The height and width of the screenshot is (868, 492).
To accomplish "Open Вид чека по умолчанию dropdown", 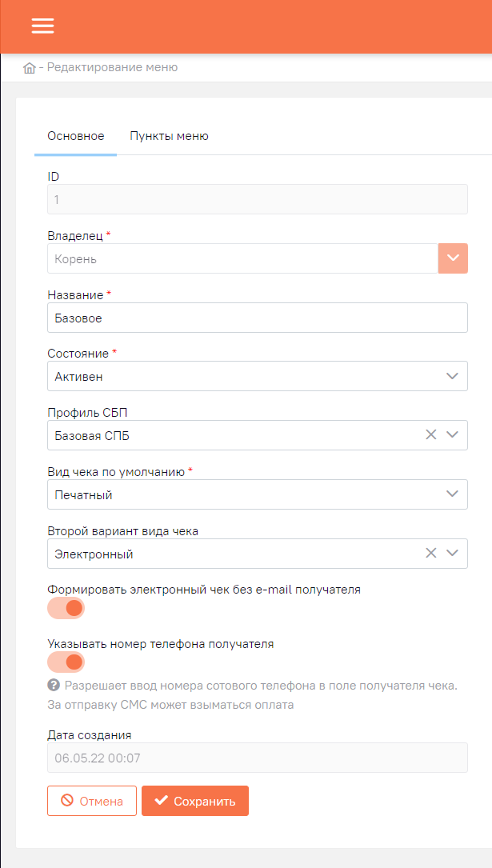I will tap(258, 494).
